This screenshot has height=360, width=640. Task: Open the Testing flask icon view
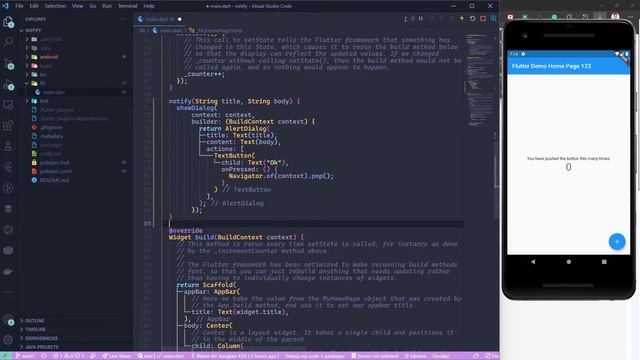(8, 147)
